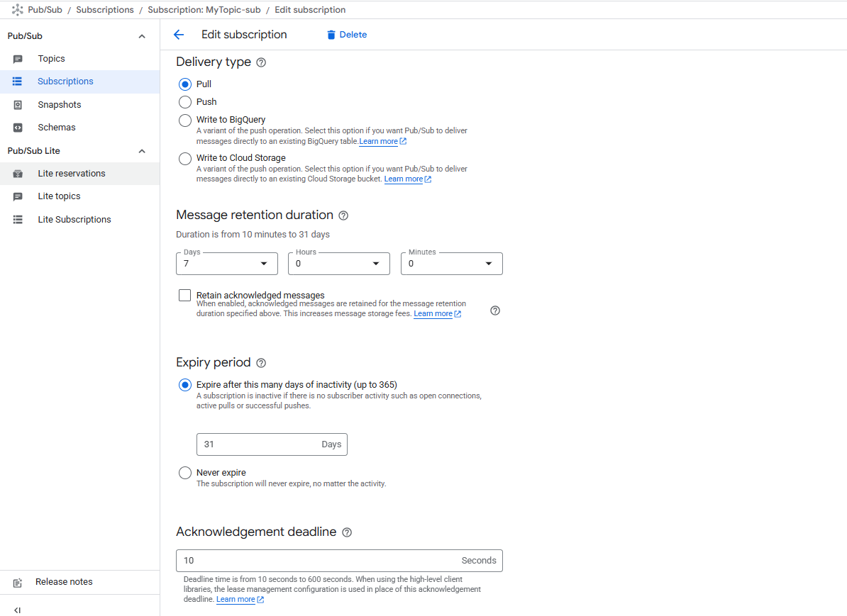Open Topics in the sidebar
This screenshot has height=616, width=847.
pos(51,59)
